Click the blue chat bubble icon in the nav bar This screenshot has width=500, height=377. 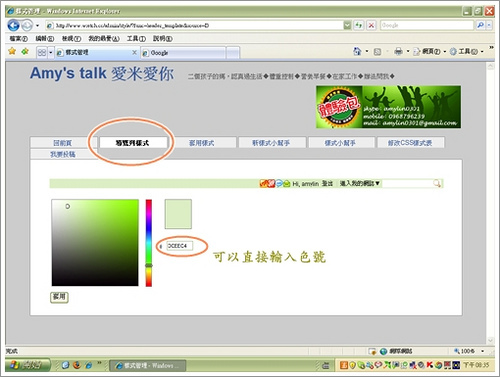click(x=279, y=183)
